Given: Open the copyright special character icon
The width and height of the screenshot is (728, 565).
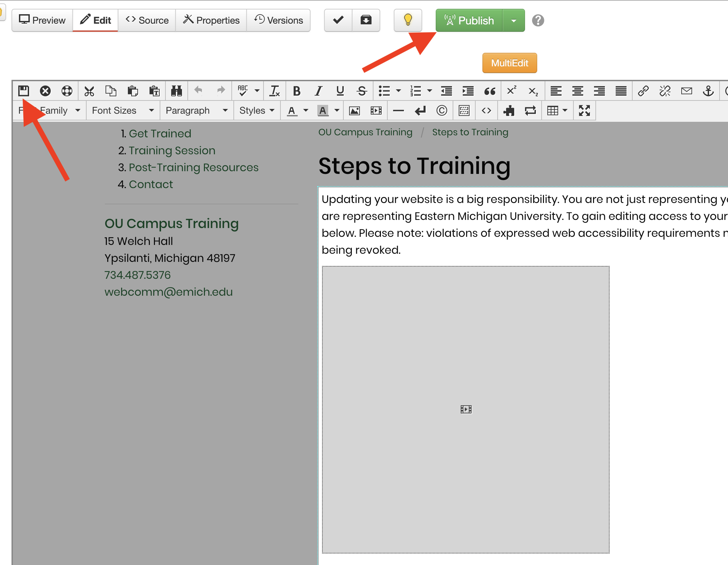Looking at the screenshot, I should [x=442, y=111].
